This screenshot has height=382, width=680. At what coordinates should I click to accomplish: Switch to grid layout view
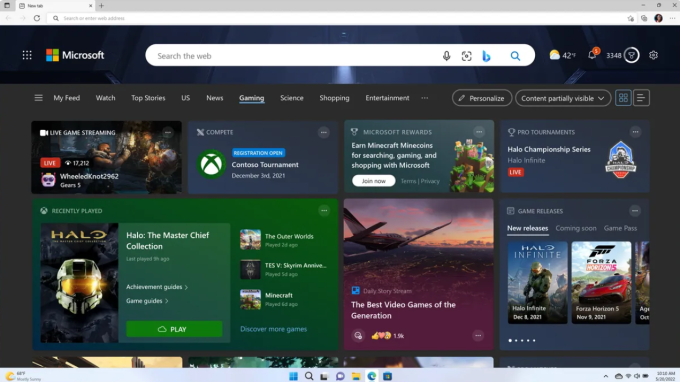point(623,98)
